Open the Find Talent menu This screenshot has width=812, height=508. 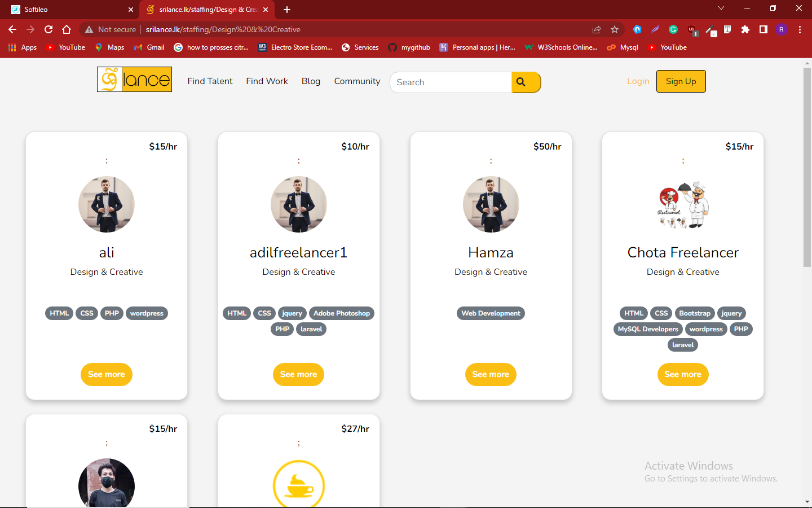click(x=210, y=81)
